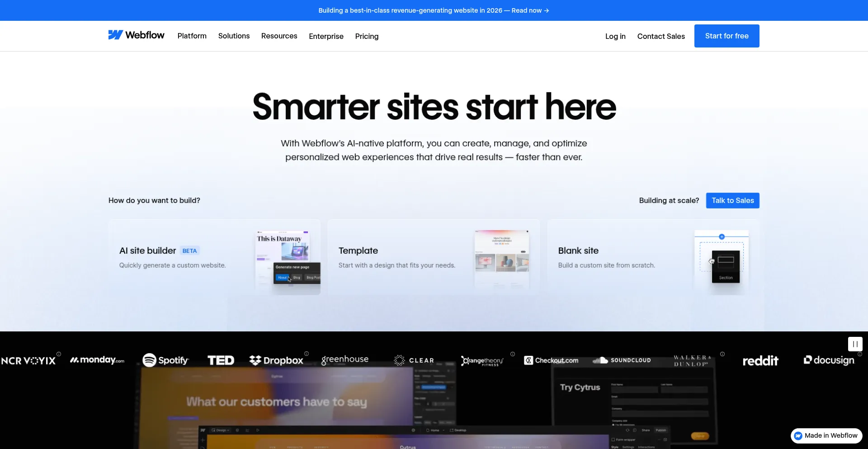The image size is (868, 449).
Task: Click the monday.com logo in the customer strip
Action: pyautogui.click(x=97, y=360)
